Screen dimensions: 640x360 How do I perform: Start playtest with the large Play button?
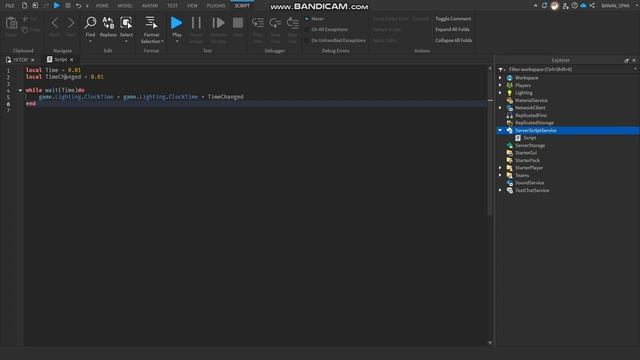[x=176, y=23]
